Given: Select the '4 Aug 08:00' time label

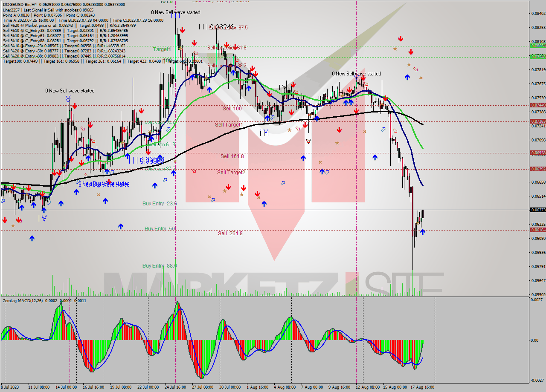Looking at the screenshot, I should coord(285,387).
